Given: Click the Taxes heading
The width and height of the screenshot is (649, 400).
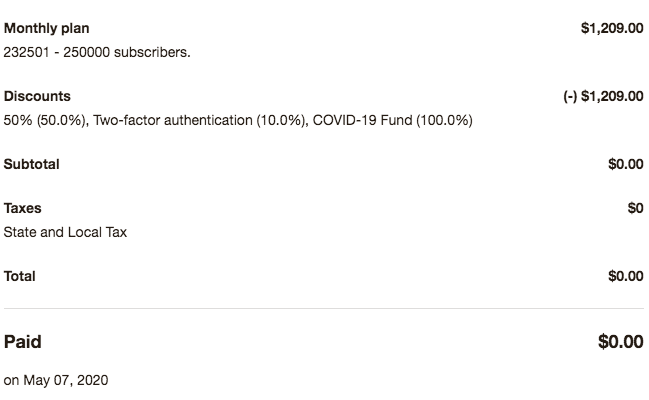Looking at the screenshot, I should point(23,208).
